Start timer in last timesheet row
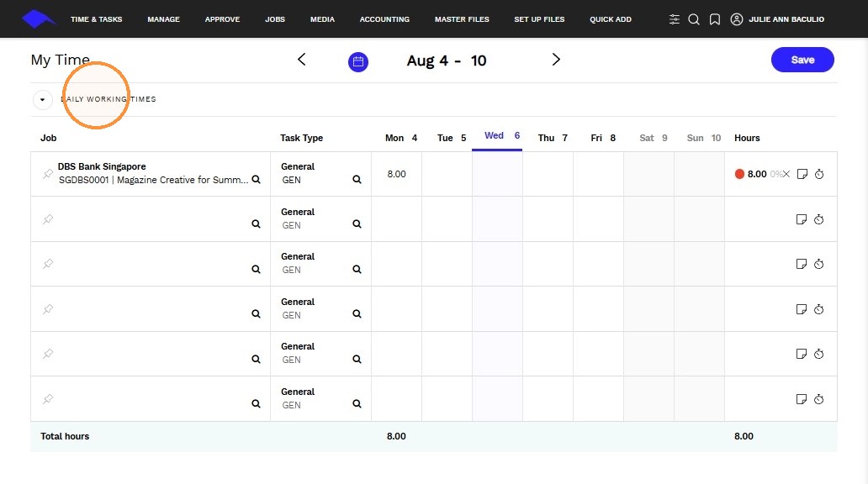 [818, 399]
